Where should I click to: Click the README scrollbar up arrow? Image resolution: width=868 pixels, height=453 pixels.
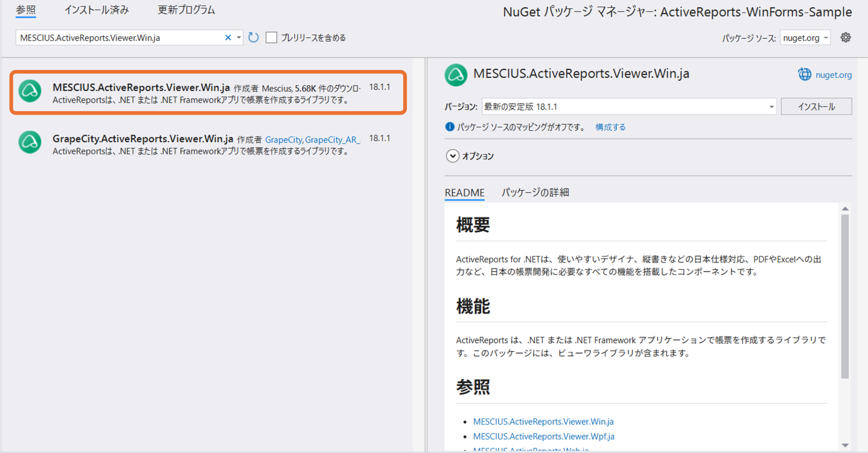point(845,209)
